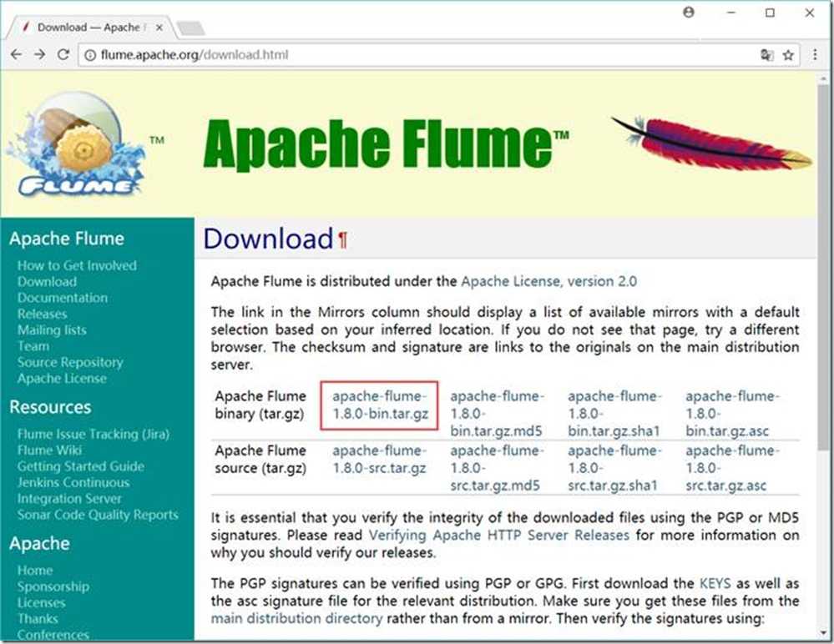Click the Apache Flume sidebar heading
The height and width of the screenshot is (644, 834).
click(x=67, y=239)
